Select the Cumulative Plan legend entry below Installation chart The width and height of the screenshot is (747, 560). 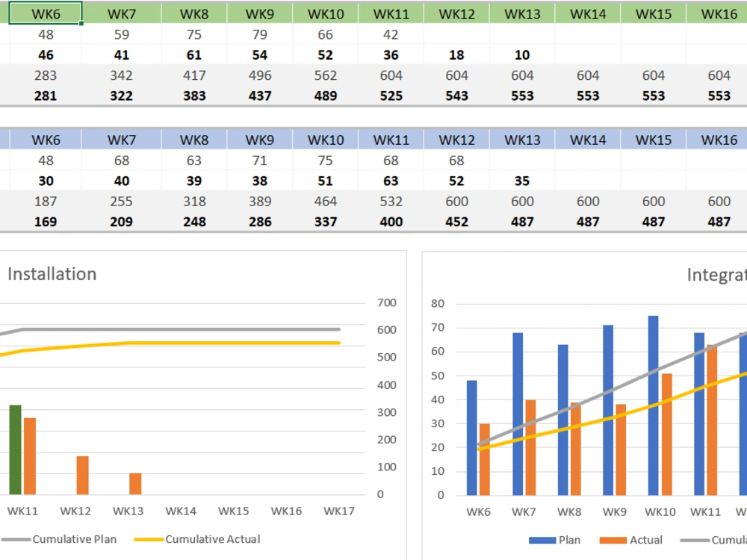point(75,539)
